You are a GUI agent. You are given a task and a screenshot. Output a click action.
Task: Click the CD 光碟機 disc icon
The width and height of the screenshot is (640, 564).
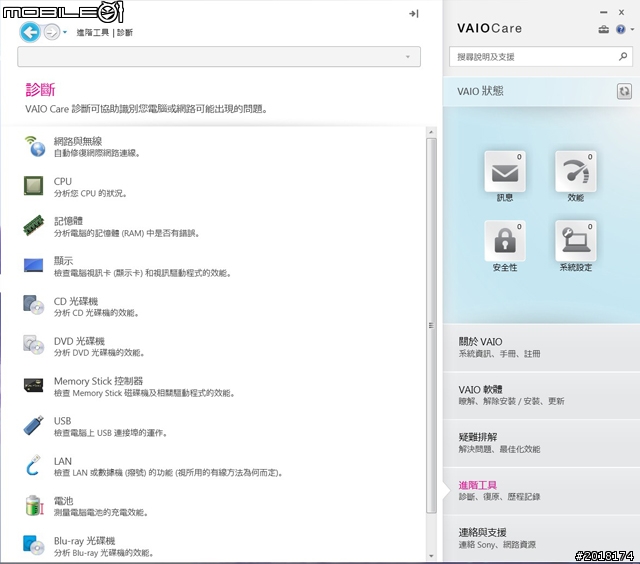[33, 305]
